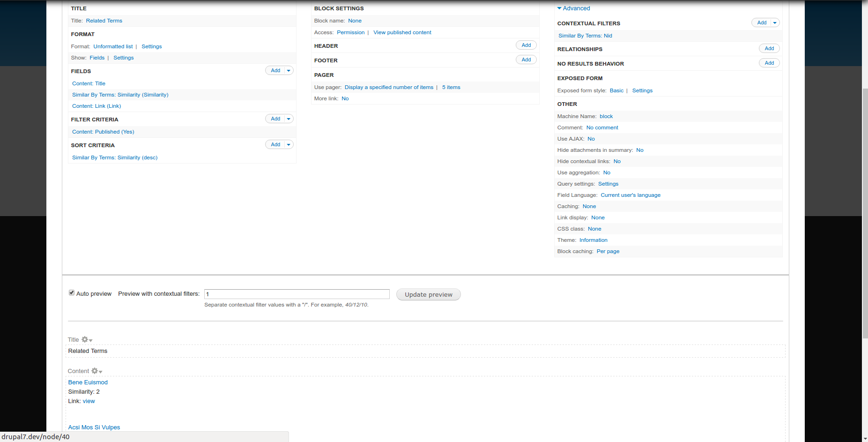
Task: Expand the Sort Criteria Add dropdown arrow
Action: [289, 145]
